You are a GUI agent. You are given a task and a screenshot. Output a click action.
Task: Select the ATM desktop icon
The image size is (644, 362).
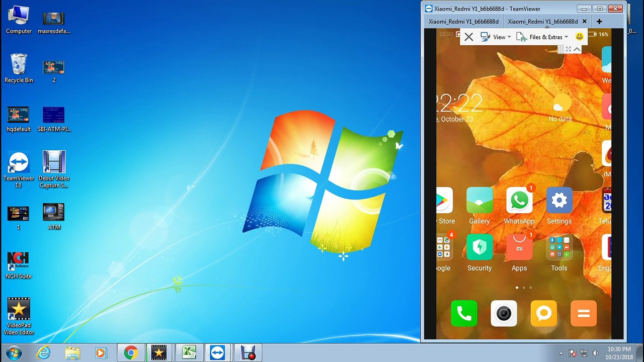[x=54, y=217]
